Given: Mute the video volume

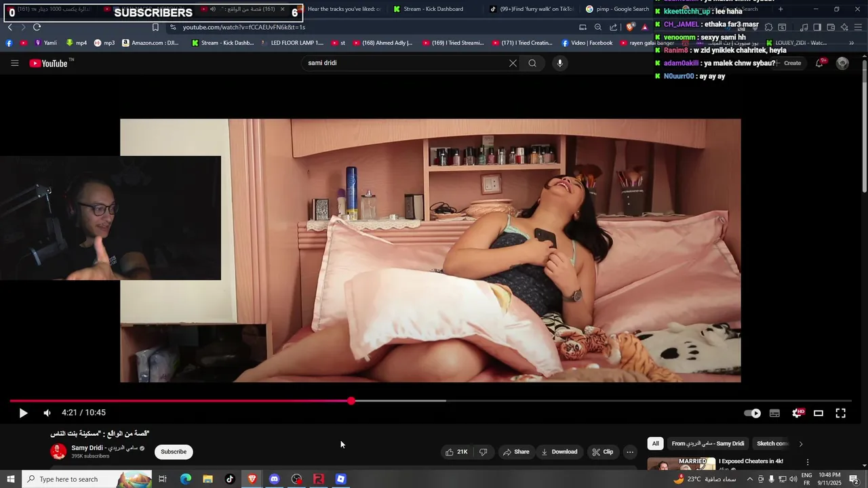Looking at the screenshot, I should [x=47, y=413].
